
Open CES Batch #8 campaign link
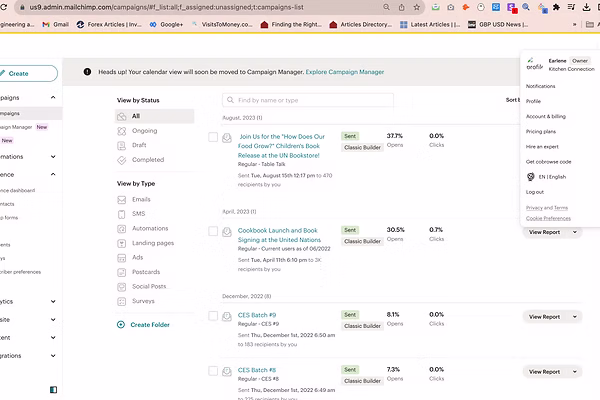pyautogui.click(x=257, y=370)
